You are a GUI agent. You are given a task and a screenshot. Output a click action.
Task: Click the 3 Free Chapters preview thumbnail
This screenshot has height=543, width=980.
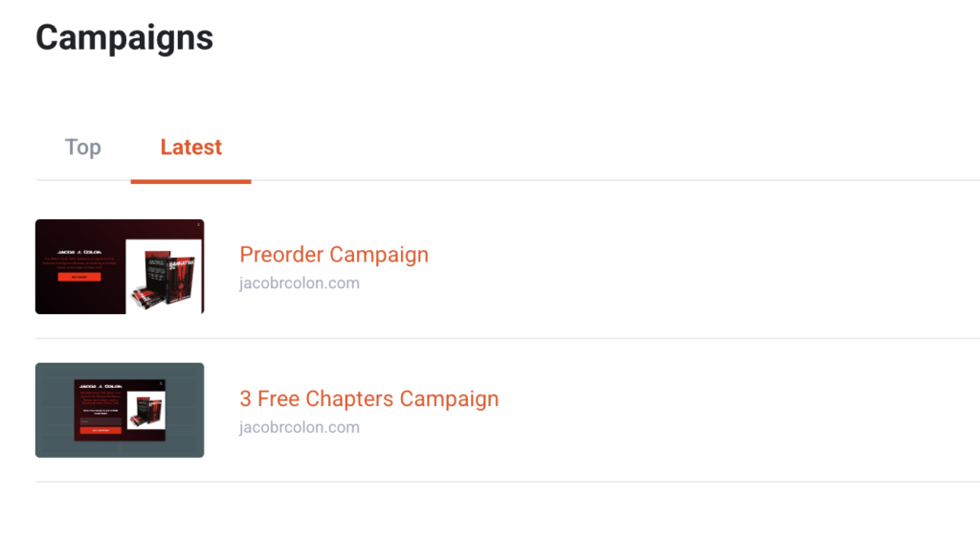pyautogui.click(x=120, y=410)
